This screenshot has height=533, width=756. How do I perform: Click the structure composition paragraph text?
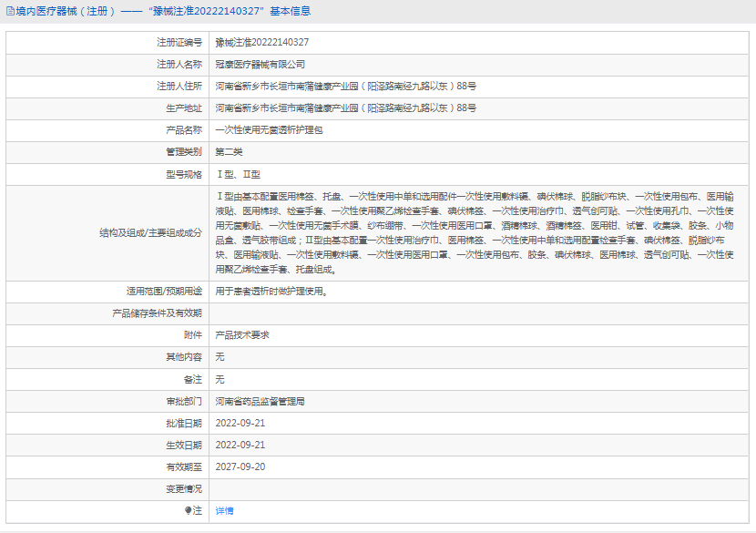click(475, 233)
